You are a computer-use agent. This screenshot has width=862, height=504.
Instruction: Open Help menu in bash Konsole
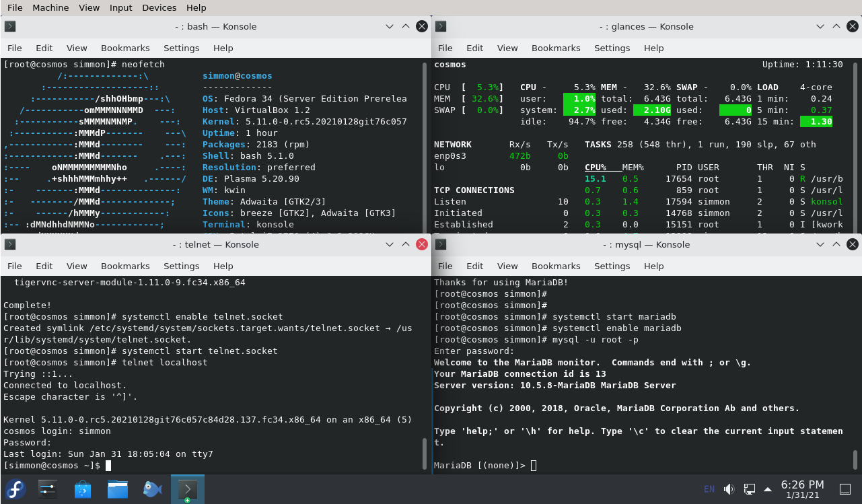click(223, 48)
